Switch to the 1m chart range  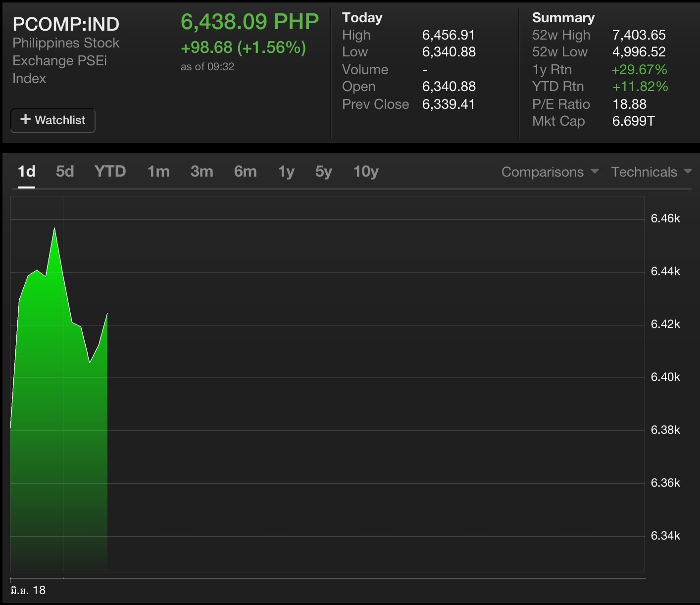pos(158,172)
